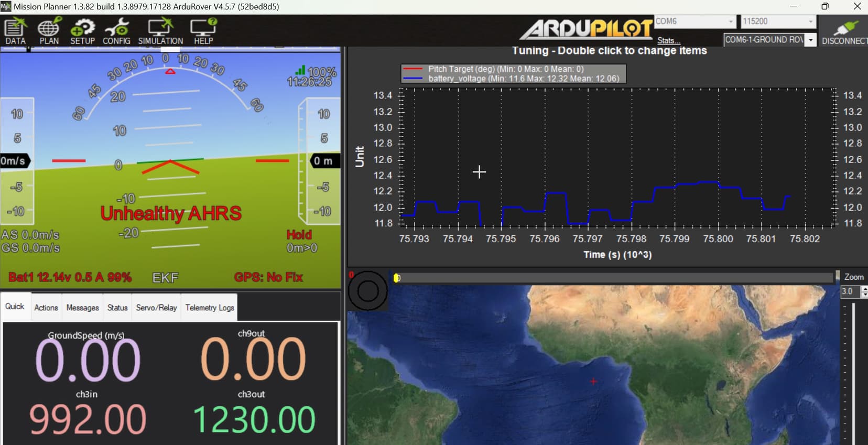This screenshot has width=868, height=445.
Task: Click the Unhealthy AHRS warning text
Action: coord(171,213)
